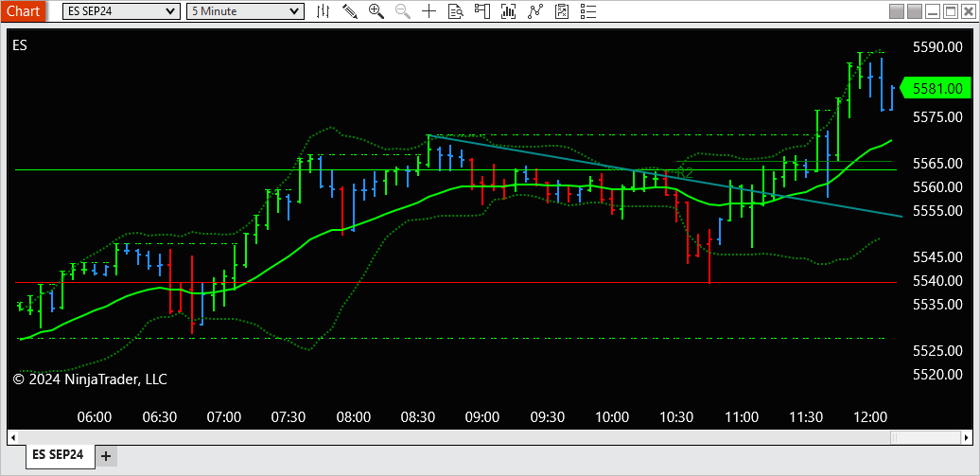Click the 08:30 time axis label
The height and width of the screenshot is (476, 980).
417,417
